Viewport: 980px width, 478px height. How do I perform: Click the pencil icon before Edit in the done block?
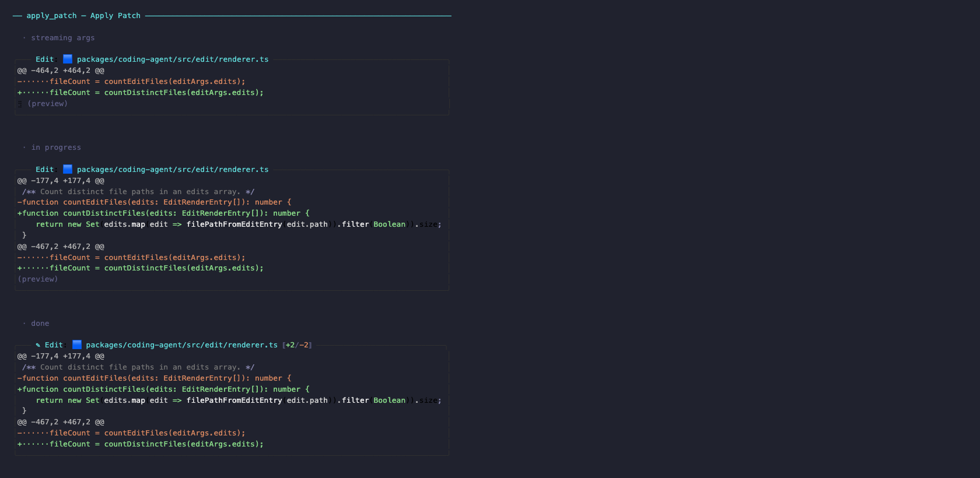pos(38,345)
